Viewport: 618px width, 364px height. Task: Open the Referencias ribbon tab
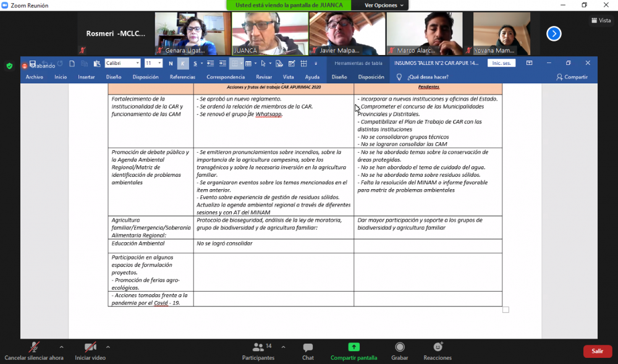(182, 77)
